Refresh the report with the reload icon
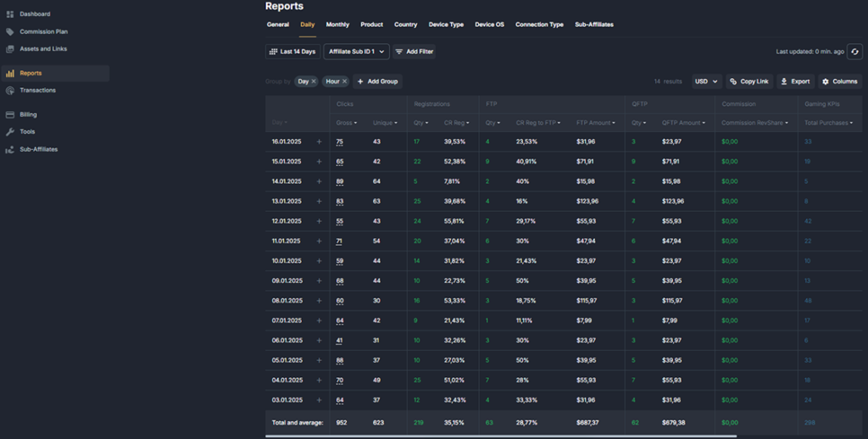 (x=855, y=52)
